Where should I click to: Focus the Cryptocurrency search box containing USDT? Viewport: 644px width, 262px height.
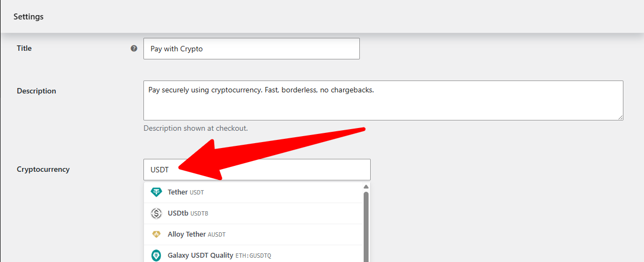257,169
